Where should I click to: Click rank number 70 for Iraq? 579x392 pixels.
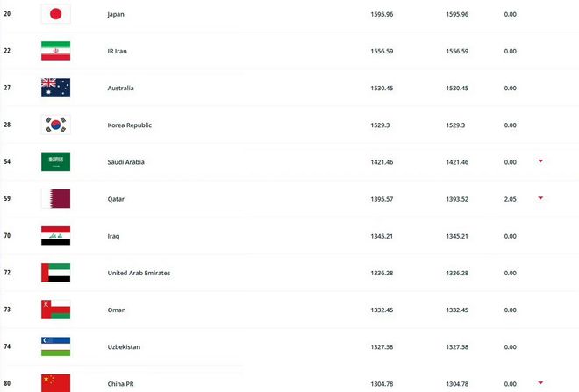pos(7,236)
